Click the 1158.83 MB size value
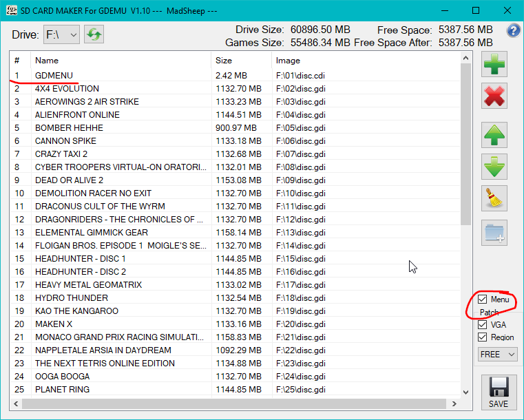The width and height of the screenshot is (524, 420). click(x=239, y=337)
